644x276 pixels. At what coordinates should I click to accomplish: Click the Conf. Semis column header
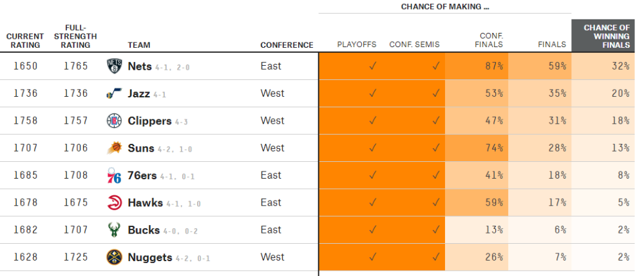(414, 44)
